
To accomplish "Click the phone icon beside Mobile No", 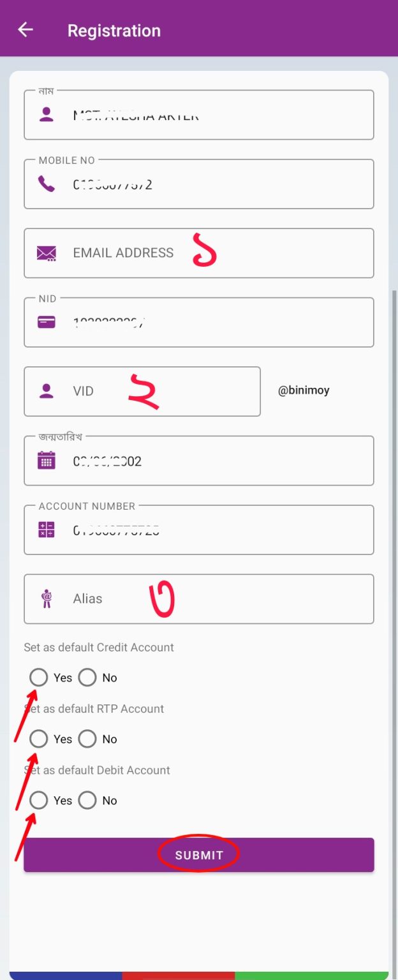I will click(x=46, y=184).
